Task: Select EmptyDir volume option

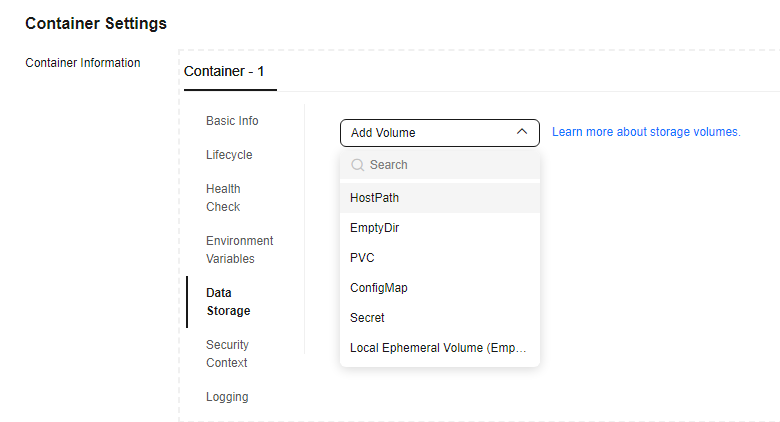Action: (440, 228)
